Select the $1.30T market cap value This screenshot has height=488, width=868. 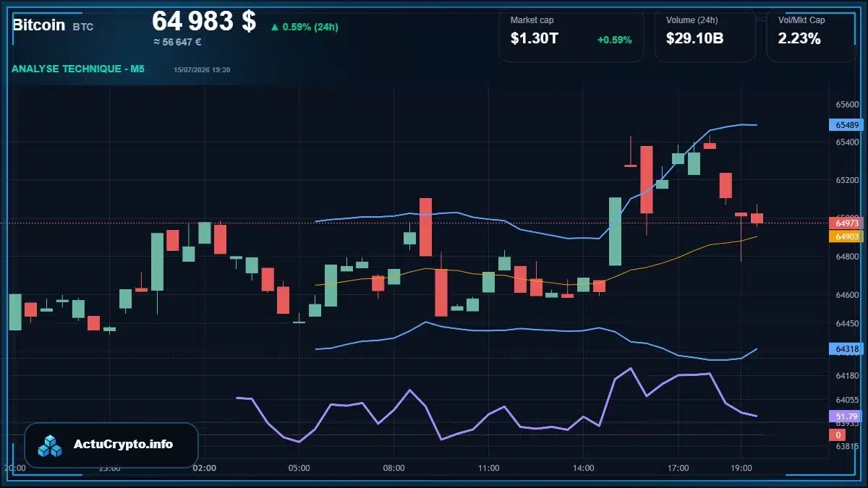click(535, 39)
